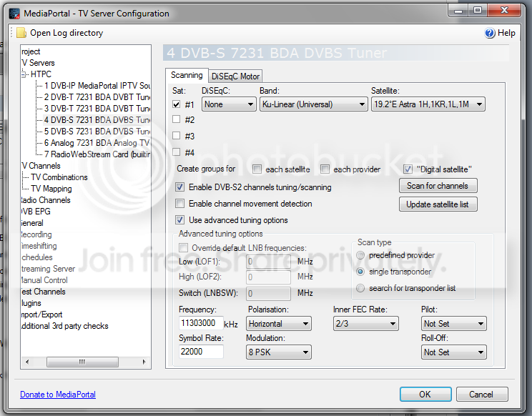Toggle the "Digital satellite" group checkbox

[408, 169]
